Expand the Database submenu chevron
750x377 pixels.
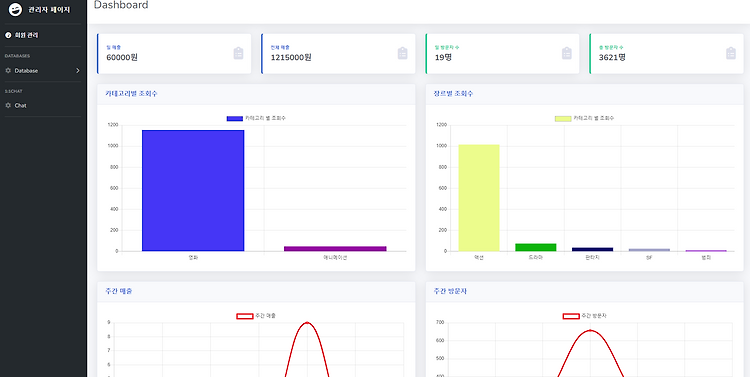[77, 70]
